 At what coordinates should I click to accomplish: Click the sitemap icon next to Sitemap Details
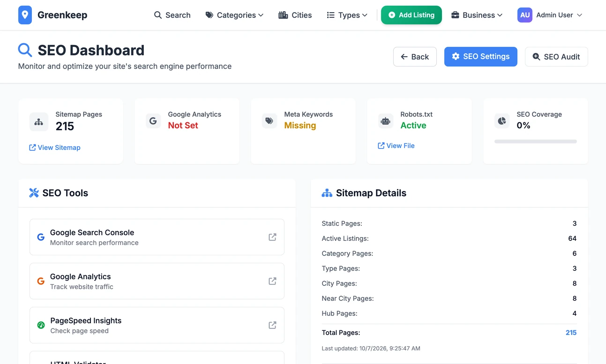(x=327, y=193)
